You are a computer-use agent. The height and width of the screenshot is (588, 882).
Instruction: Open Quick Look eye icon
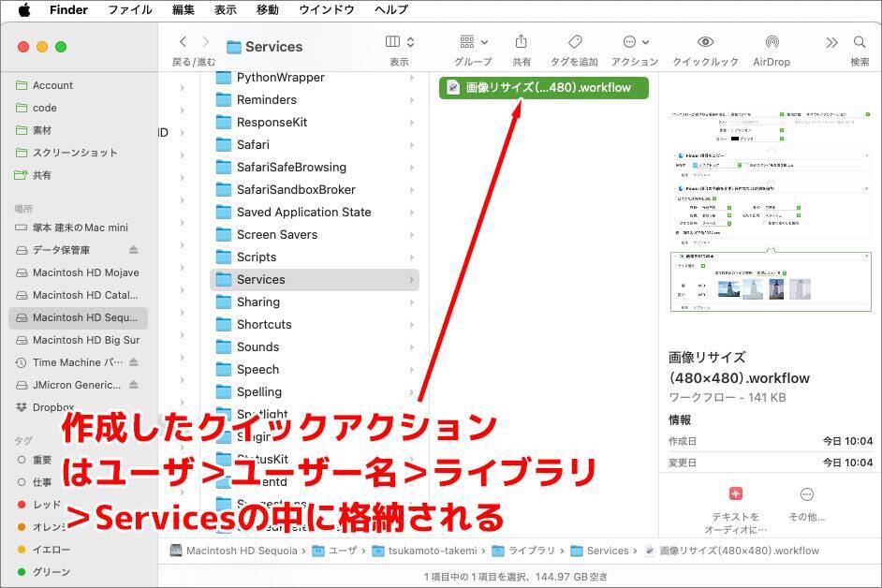[x=705, y=43]
